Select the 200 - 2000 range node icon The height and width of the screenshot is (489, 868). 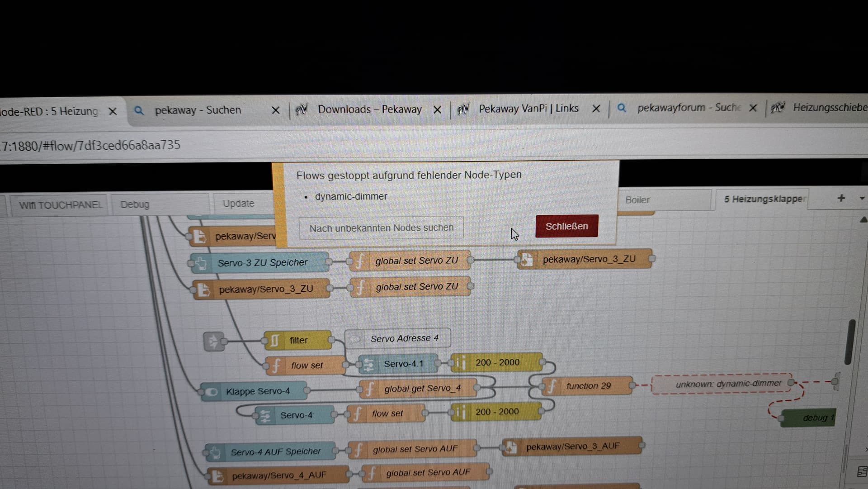(461, 363)
